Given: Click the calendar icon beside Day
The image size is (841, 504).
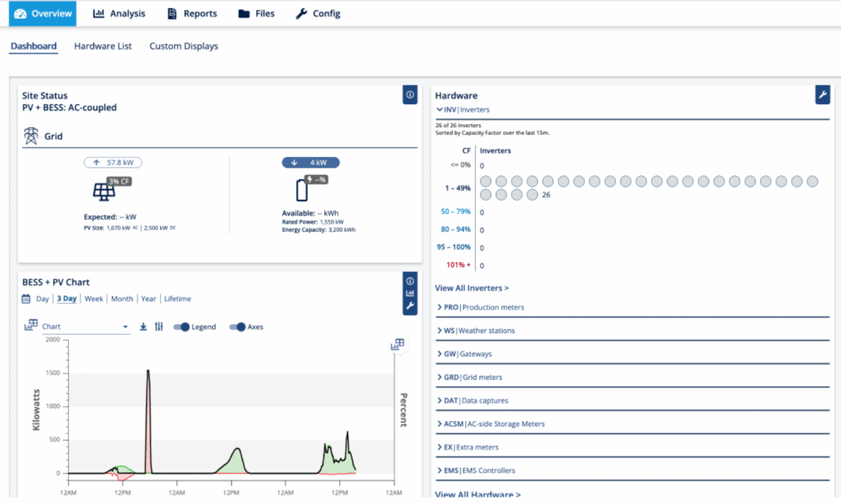Looking at the screenshot, I should (28, 299).
